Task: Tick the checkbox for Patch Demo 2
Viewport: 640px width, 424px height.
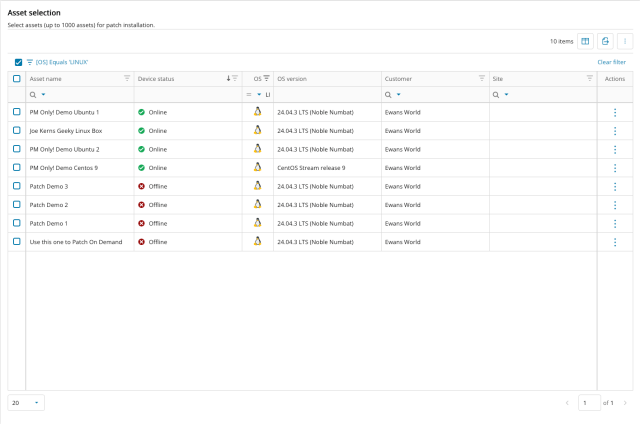Action: click(17, 204)
